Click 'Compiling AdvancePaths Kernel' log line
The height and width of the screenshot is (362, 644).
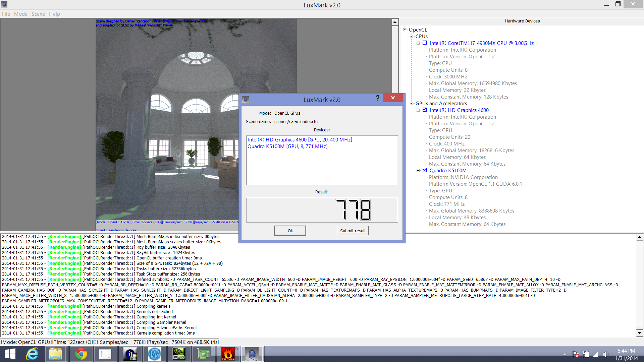99,327
